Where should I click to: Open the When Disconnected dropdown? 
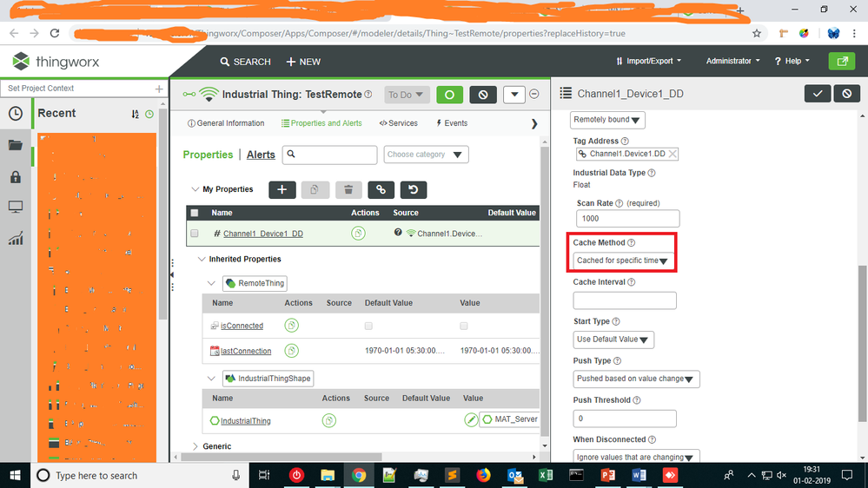pyautogui.click(x=636, y=457)
